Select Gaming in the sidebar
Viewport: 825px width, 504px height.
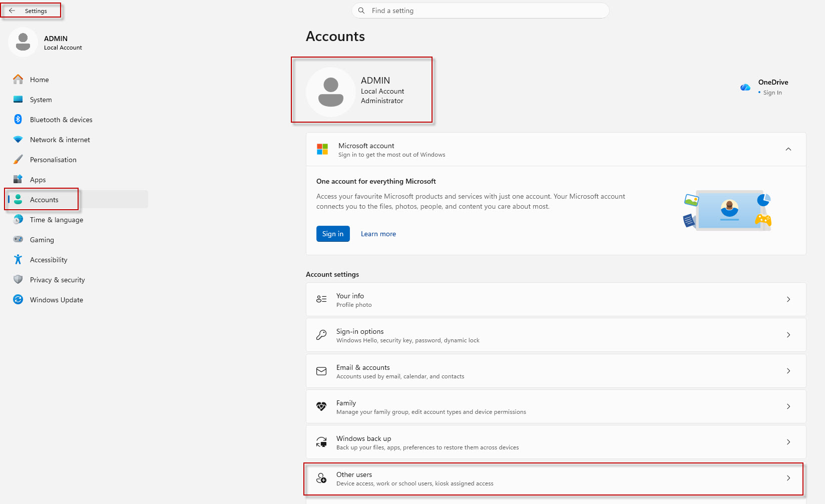click(x=78, y=240)
